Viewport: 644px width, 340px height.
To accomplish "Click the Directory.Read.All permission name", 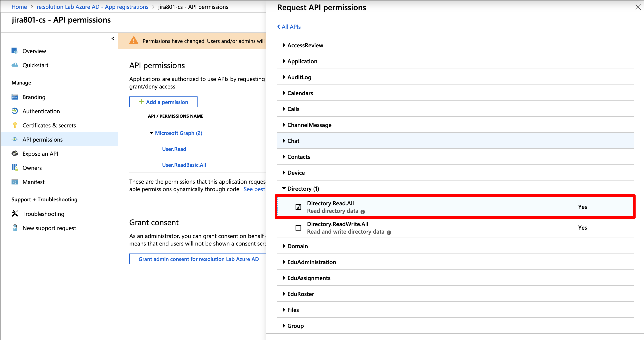I will (x=330, y=203).
